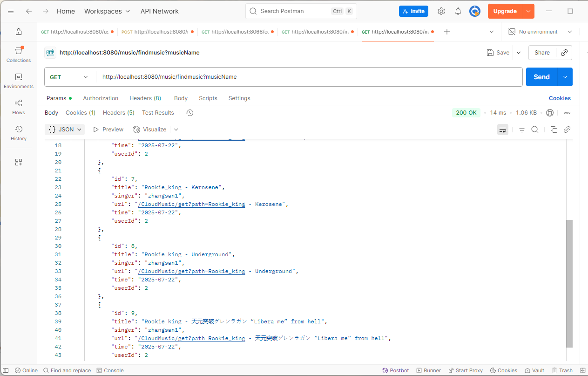Click the lock icon above Collections
Viewport: 588px width, 376px height.
pos(19,32)
